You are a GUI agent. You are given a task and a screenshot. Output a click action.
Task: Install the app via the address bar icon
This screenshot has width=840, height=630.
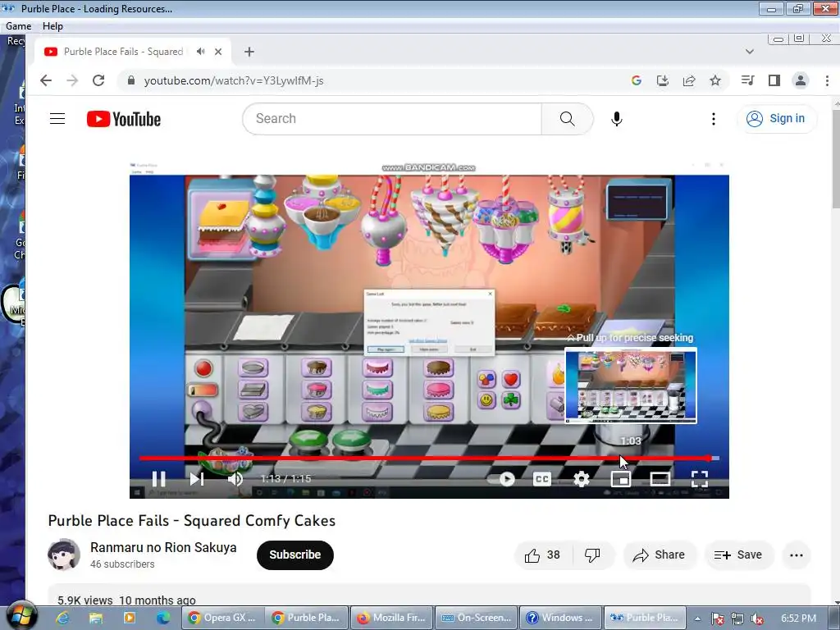(x=663, y=80)
